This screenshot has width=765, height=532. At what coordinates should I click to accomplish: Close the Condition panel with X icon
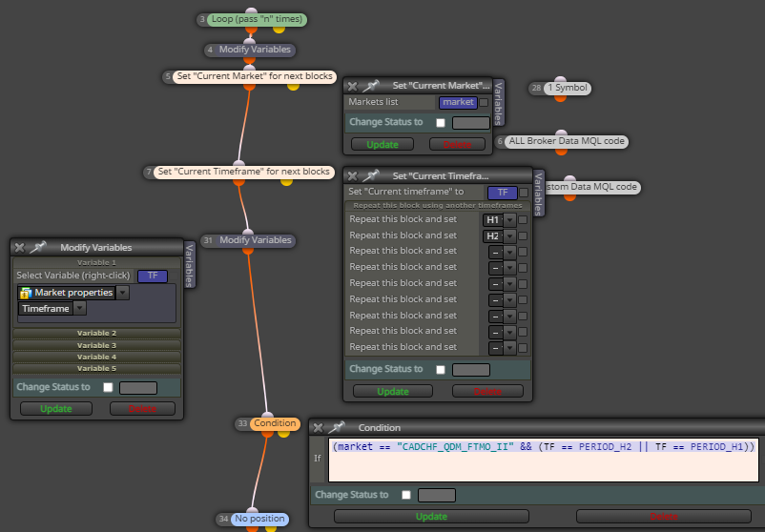[x=318, y=428]
